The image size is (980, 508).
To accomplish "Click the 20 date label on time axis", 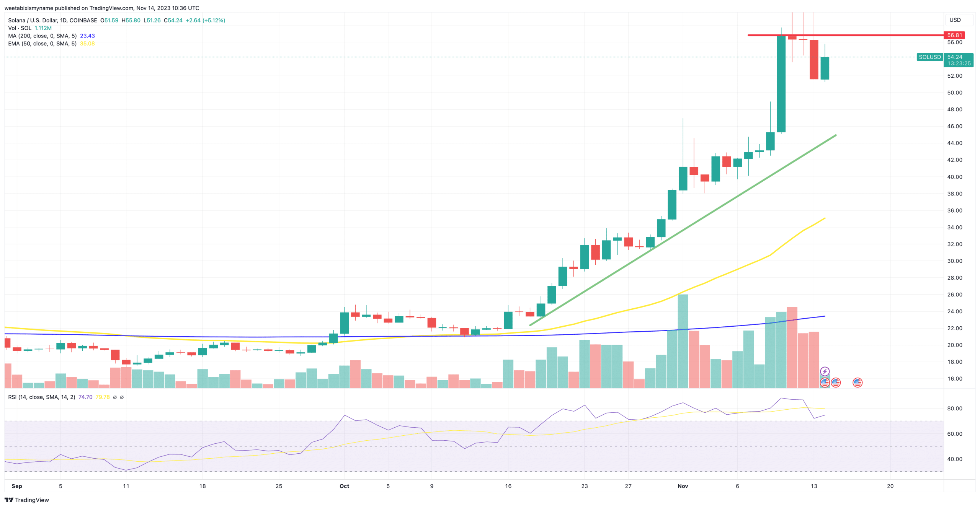I will point(890,486).
